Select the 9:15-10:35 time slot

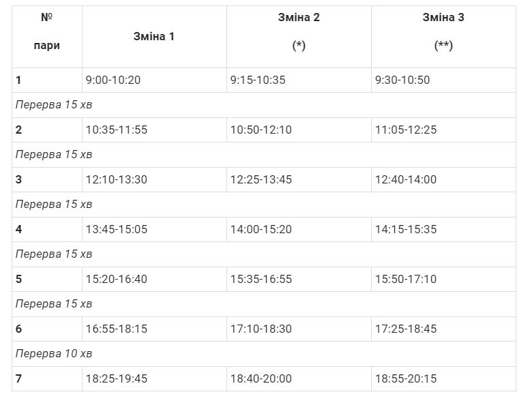258,80
